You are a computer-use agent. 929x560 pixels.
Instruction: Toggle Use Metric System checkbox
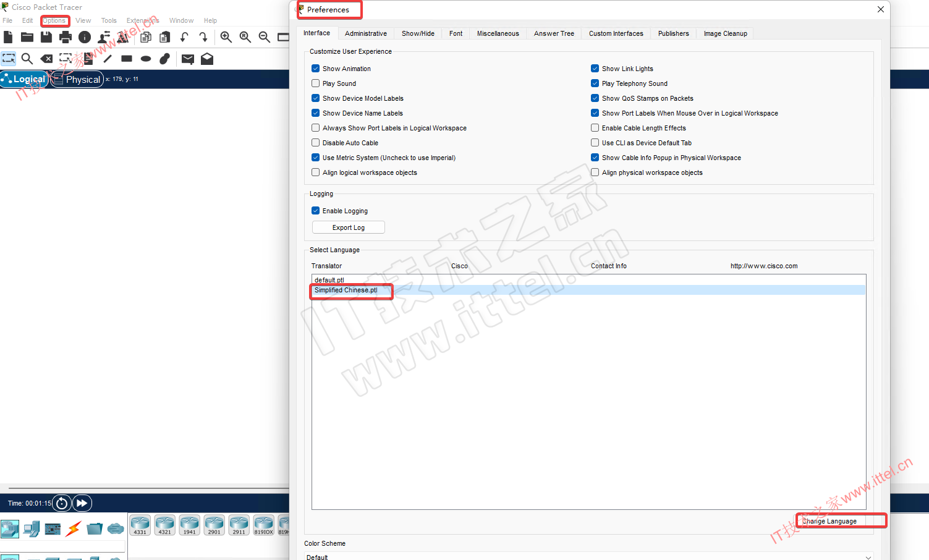316,158
